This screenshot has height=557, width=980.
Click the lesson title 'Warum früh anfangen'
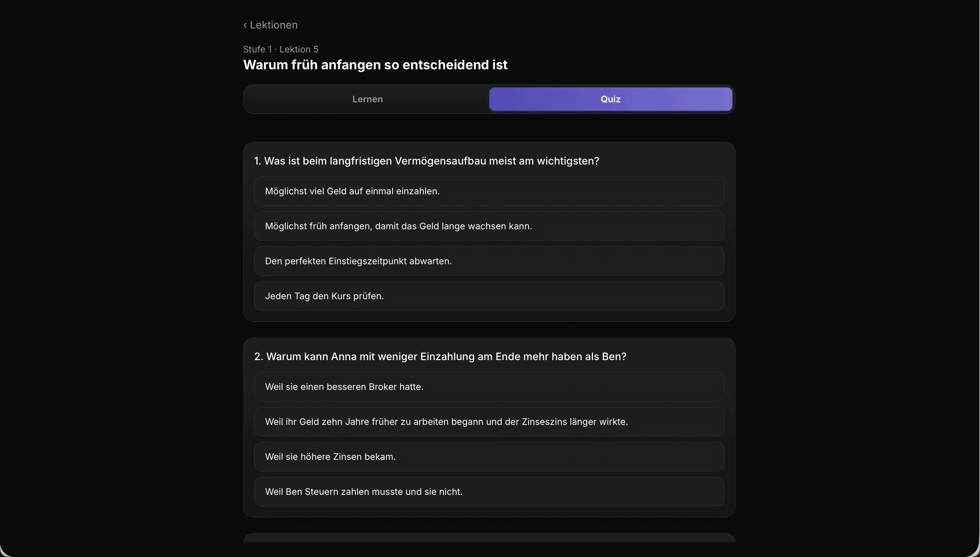pyautogui.click(x=375, y=65)
